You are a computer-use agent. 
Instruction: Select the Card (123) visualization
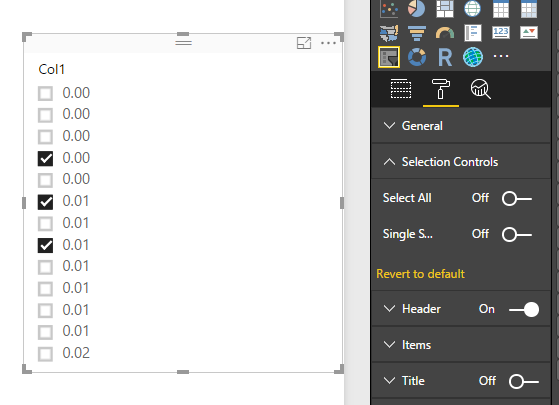point(501,32)
